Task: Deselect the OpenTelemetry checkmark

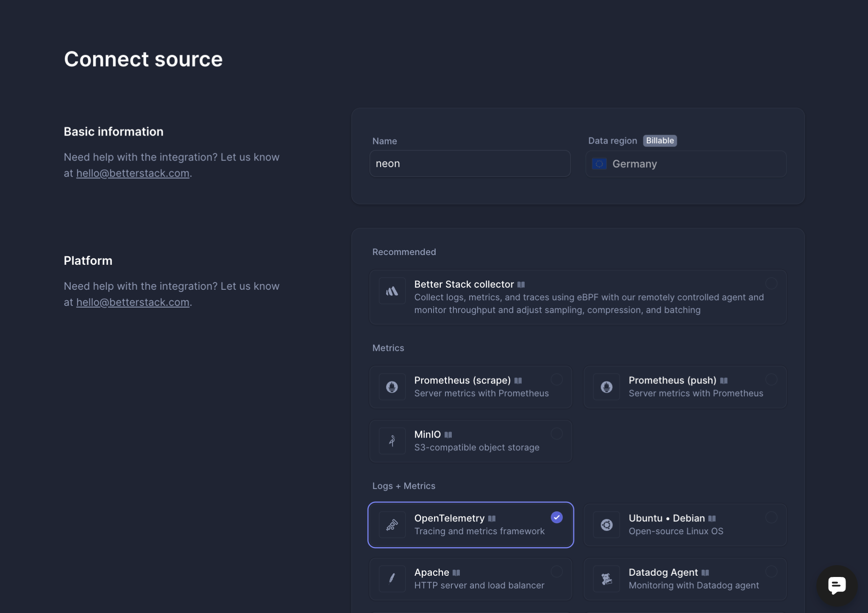Action: 556,517
